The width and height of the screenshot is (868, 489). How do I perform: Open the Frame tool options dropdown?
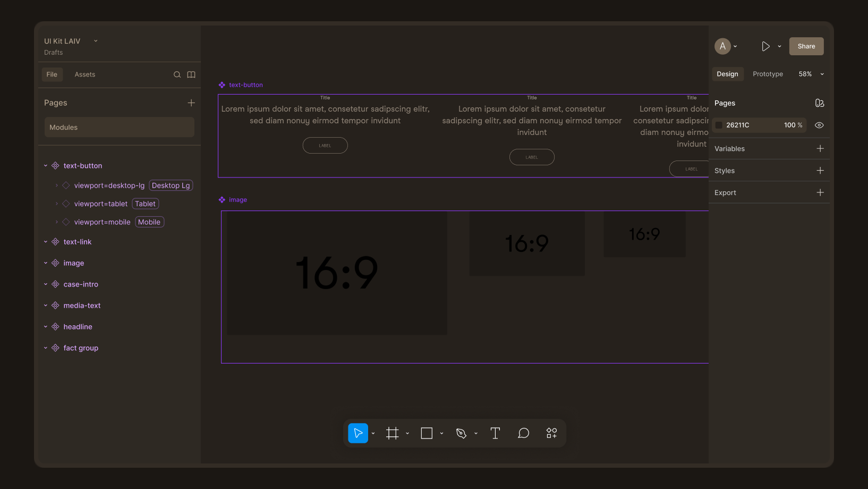pos(407,433)
